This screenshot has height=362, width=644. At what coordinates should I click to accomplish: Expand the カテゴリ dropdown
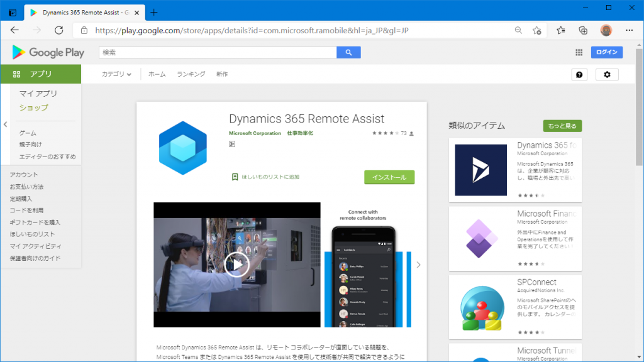coord(116,74)
